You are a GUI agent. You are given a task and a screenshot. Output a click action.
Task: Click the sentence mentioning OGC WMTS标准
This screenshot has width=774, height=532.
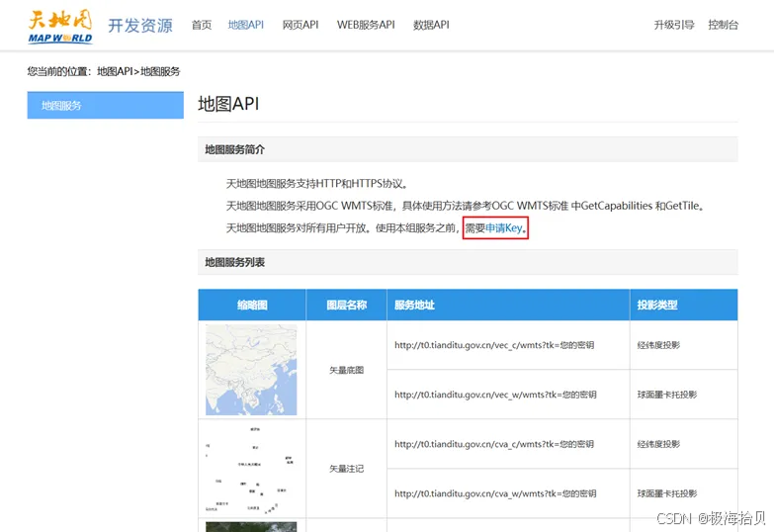point(465,206)
